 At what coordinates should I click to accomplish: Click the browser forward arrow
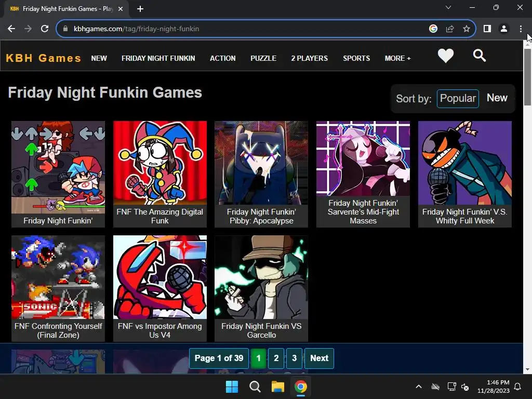(28, 29)
